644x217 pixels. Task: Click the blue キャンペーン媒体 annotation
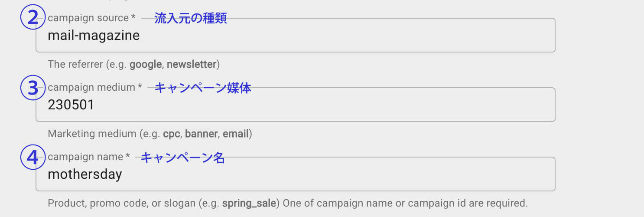tap(203, 88)
